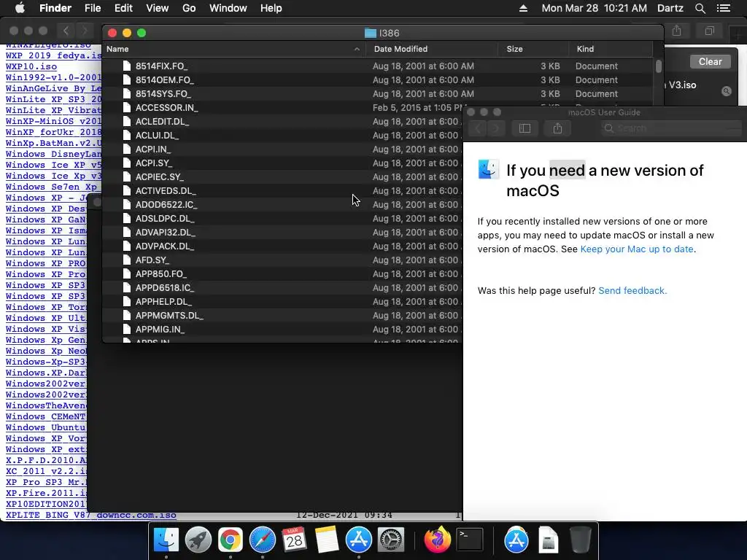Open Google Chrome from the Dock
The width and height of the screenshot is (747, 560).
tap(230, 540)
